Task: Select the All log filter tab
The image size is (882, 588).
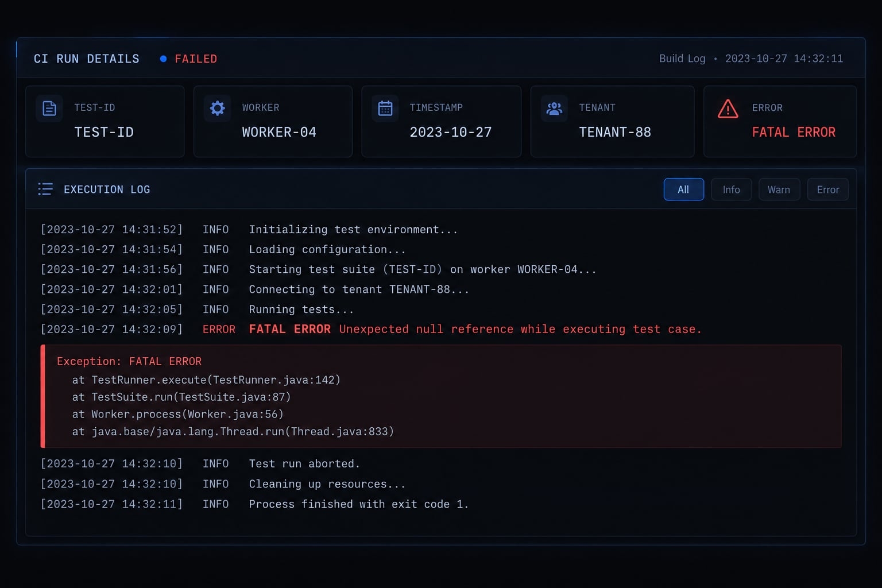Action: (683, 189)
